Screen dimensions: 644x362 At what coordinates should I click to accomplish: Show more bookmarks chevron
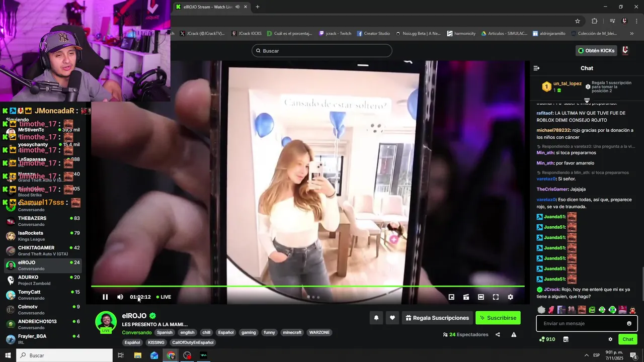(x=632, y=34)
